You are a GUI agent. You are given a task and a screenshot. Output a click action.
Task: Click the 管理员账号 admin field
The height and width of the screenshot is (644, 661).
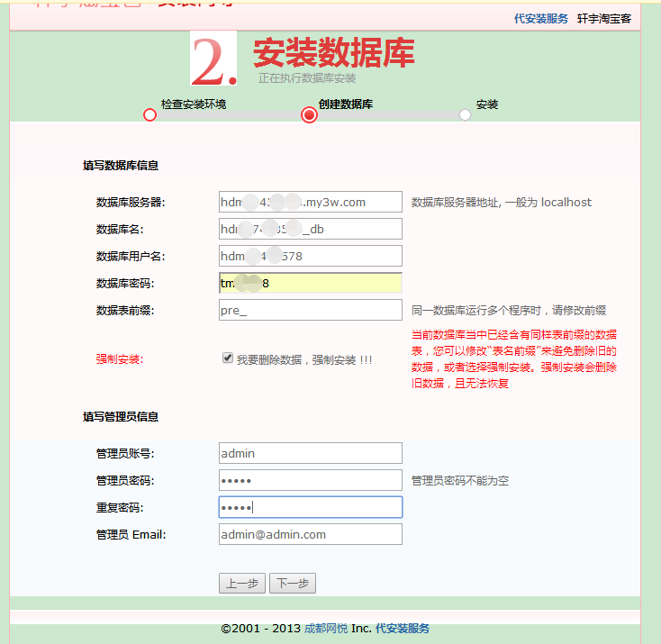310,453
